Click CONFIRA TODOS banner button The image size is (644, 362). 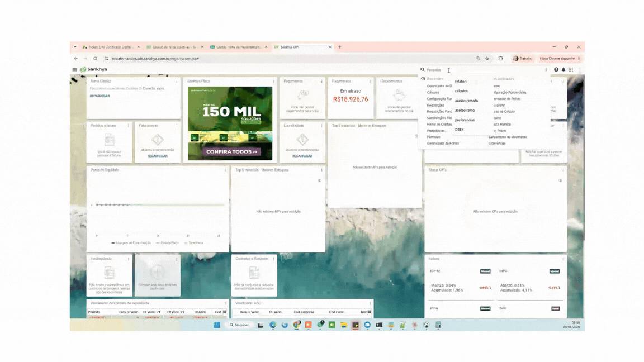(x=231, y=152)
